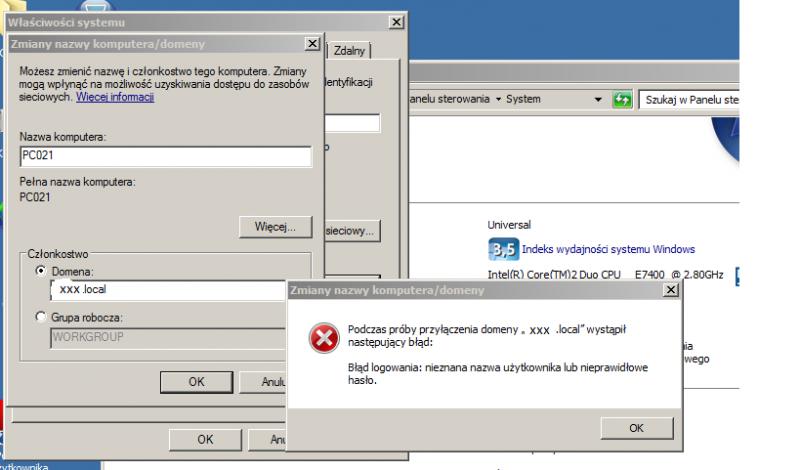Close the computer name change dialog

[x=312, y=44]
